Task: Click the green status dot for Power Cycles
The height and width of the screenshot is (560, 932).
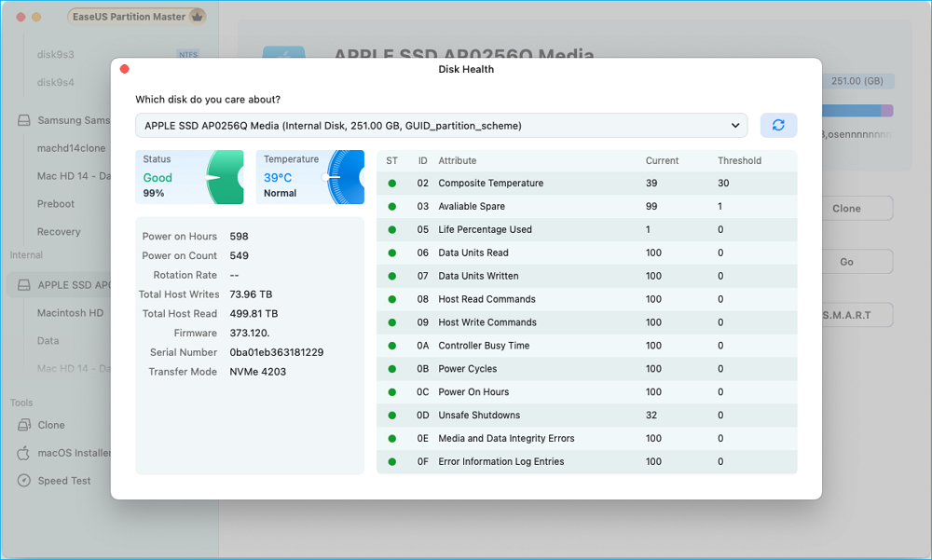Action: pos(392,369)
